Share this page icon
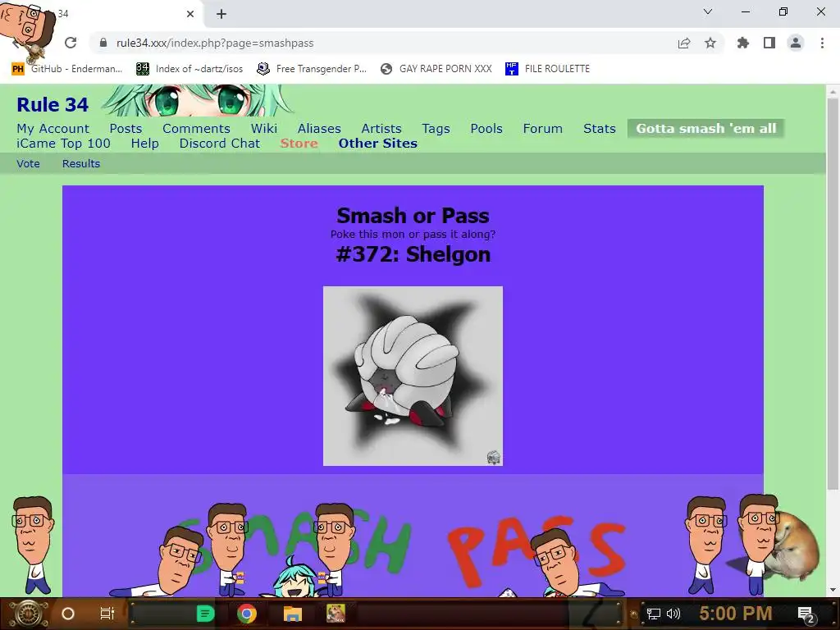The image size is (840, 630). [x=684, y=43]
